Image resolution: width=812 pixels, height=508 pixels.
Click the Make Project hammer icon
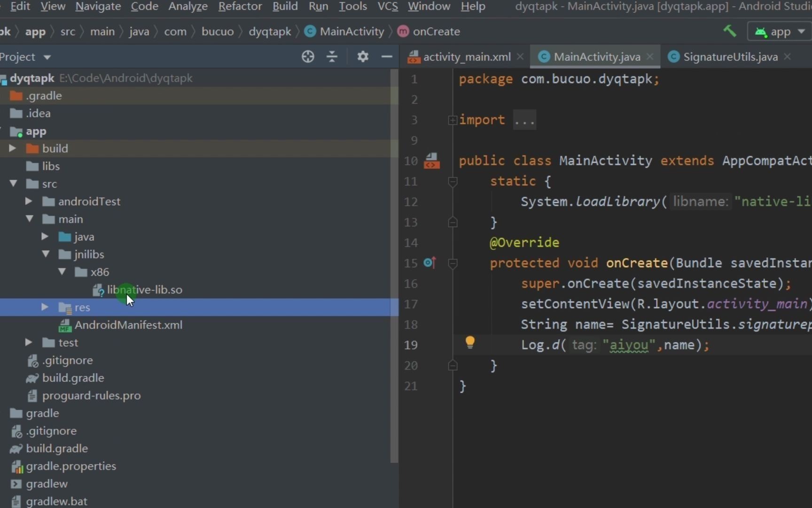(x=729, y=32)
